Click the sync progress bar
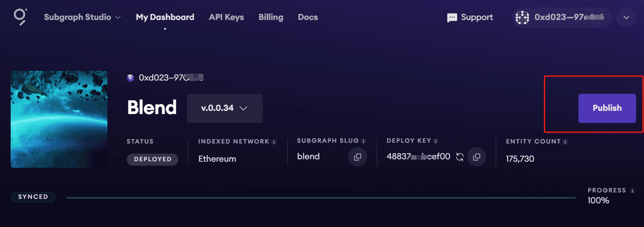This screenshot has height=227, width=644. click(x=321, y=198)
